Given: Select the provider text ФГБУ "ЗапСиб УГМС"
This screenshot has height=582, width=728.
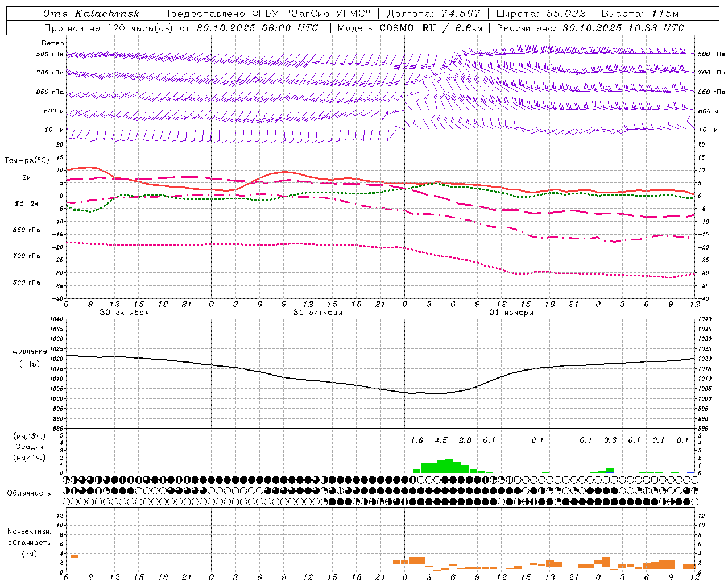Looking at the screenshot, I should tap(311, 14).
